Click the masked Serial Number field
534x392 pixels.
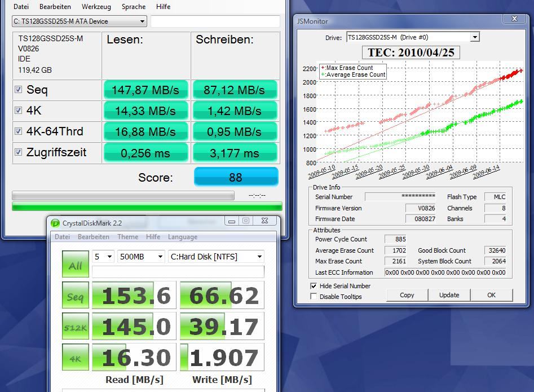point(400,196)
